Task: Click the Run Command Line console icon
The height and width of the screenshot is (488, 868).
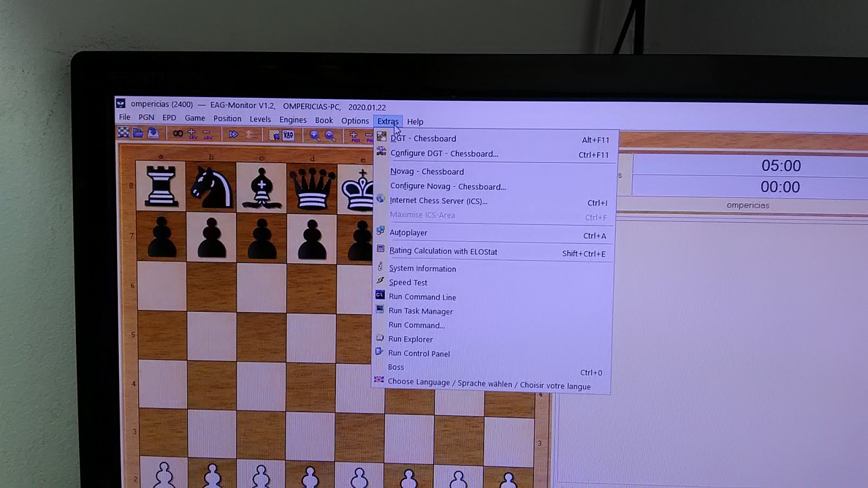Action: click(x=380, y=295)
